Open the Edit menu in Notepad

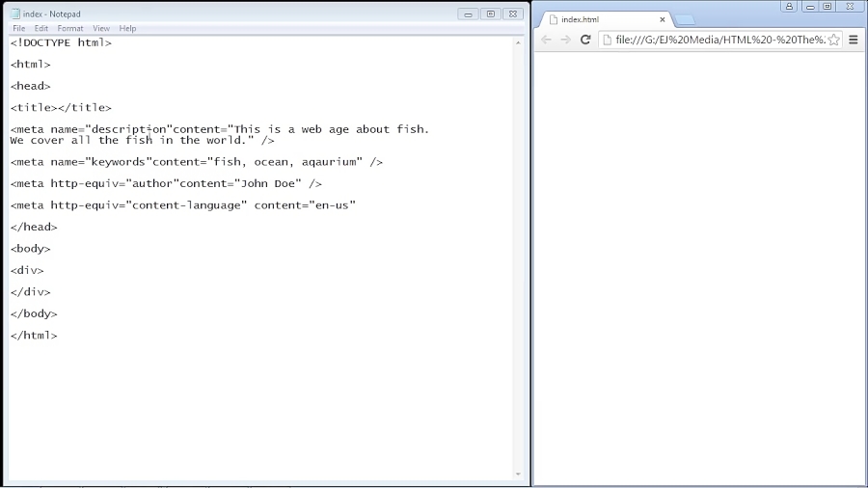point(41,29)
